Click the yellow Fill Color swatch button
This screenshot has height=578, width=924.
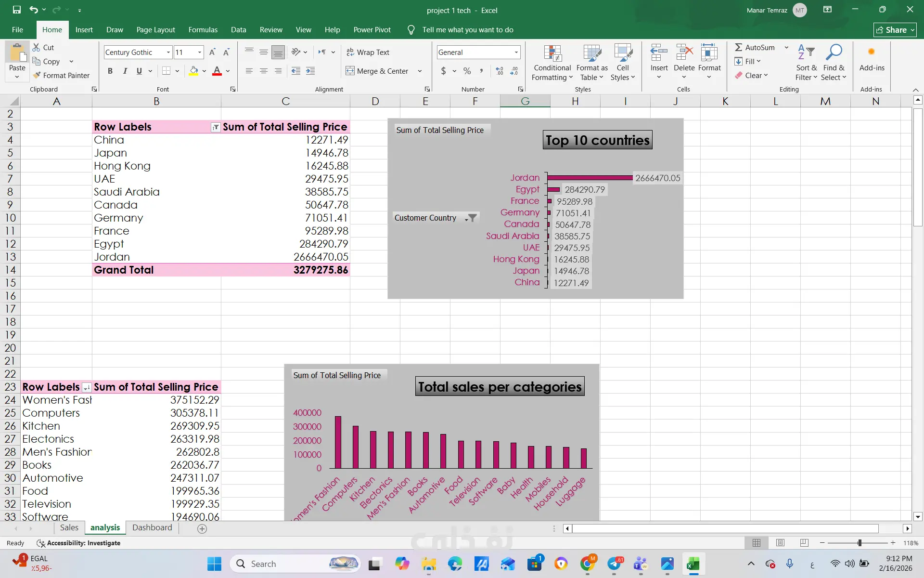pyautogui.click(x=193, y=71)
